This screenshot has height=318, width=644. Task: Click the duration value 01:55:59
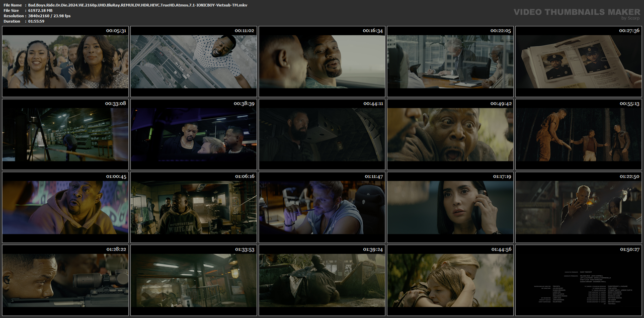click(x=36, y=21)
